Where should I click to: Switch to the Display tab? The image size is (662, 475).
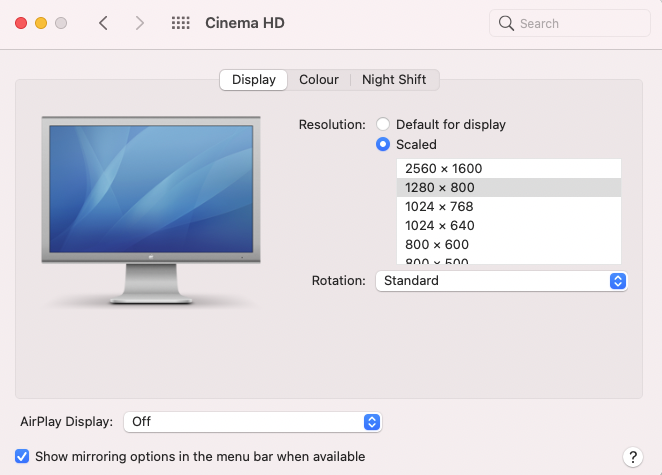coord(254,79)
